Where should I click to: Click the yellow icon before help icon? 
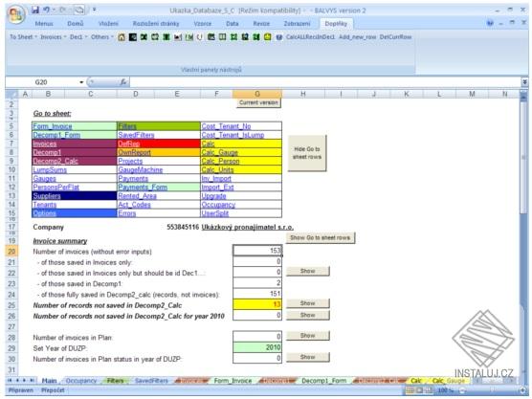tap(268, 37)
